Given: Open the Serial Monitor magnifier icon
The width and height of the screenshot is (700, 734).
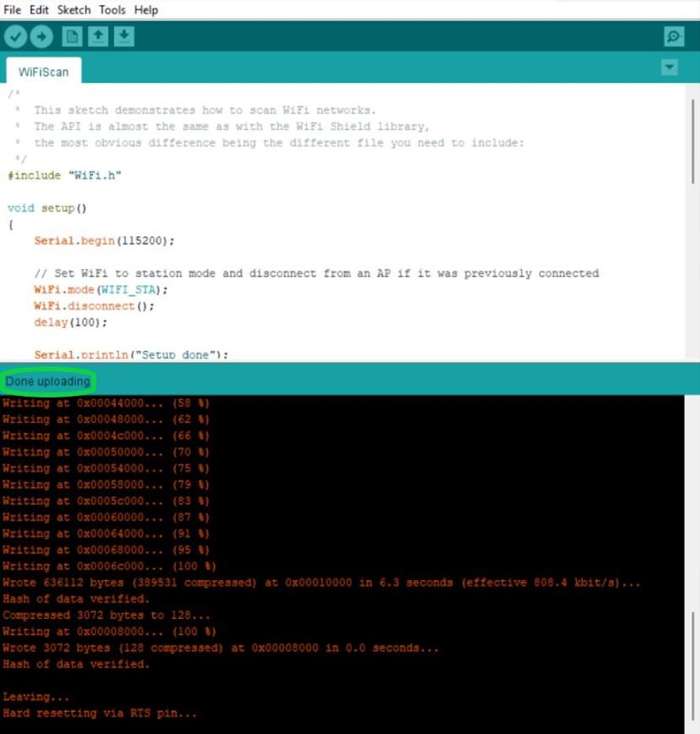Looking at the screenshot, I should click(x=674, y=36).
